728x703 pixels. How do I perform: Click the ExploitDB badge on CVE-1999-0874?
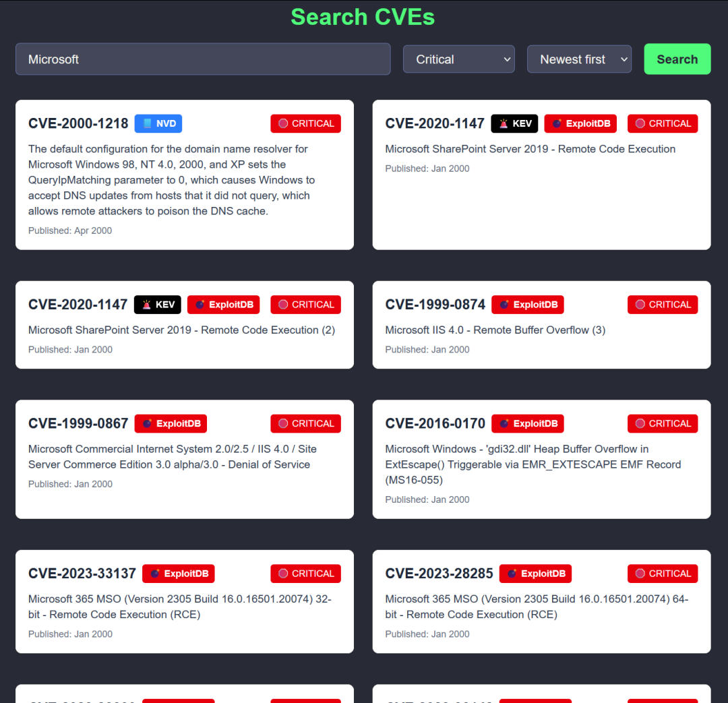[x=528, y=305]
